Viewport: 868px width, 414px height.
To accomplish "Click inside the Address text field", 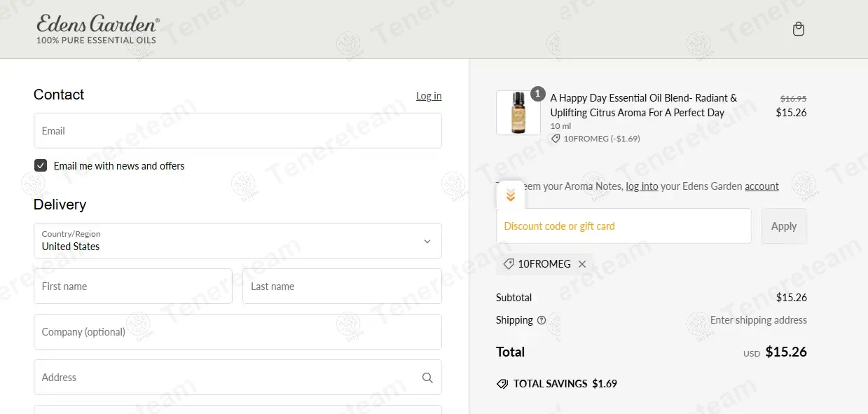I will 224,378.
